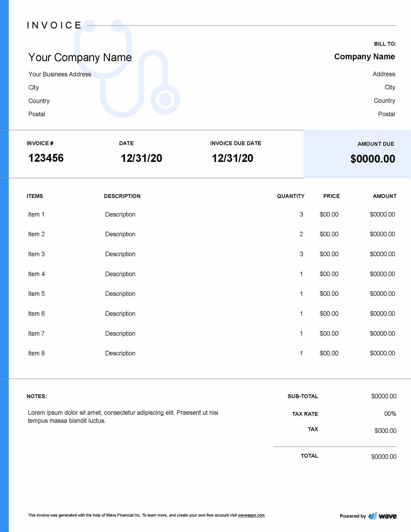Click the QUANTITY column header

pos(291,196)
